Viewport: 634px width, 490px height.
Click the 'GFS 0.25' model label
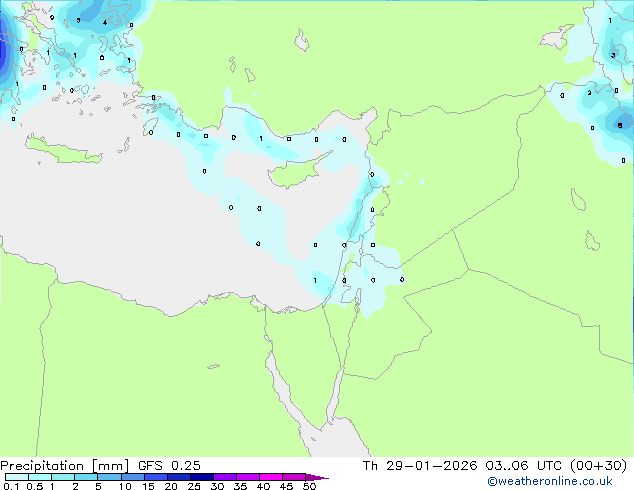[169, 466]
